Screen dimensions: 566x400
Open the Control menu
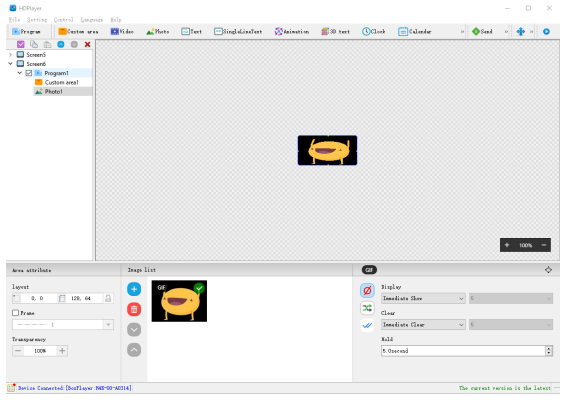click(64, 19)
